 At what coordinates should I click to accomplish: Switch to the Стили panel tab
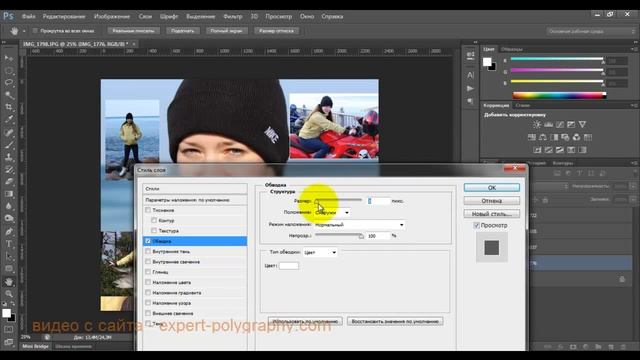522,105
